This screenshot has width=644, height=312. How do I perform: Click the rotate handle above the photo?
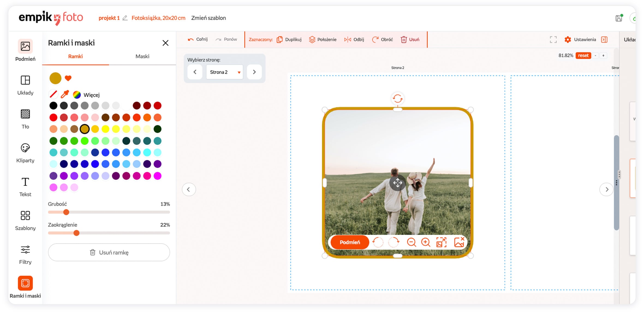398,99
